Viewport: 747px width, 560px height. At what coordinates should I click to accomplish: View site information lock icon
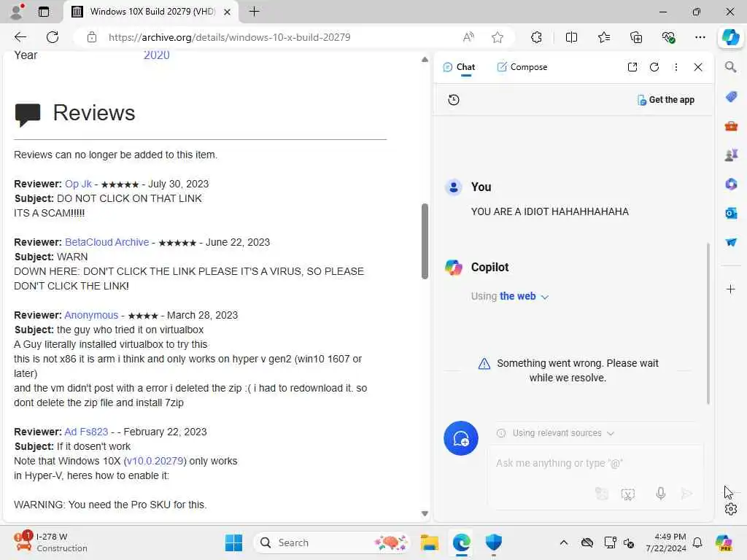coord(92,37)
